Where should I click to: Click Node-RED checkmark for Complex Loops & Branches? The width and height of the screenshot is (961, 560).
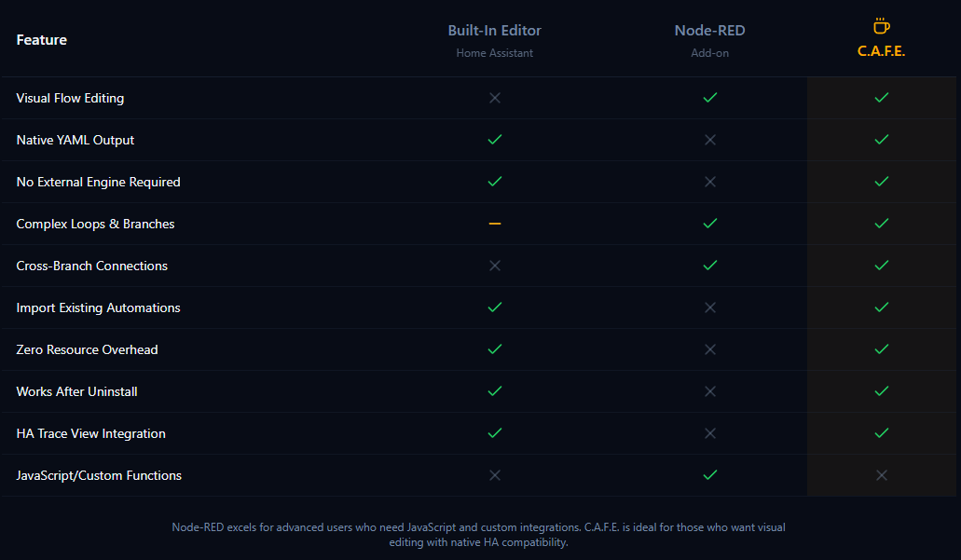710,224
